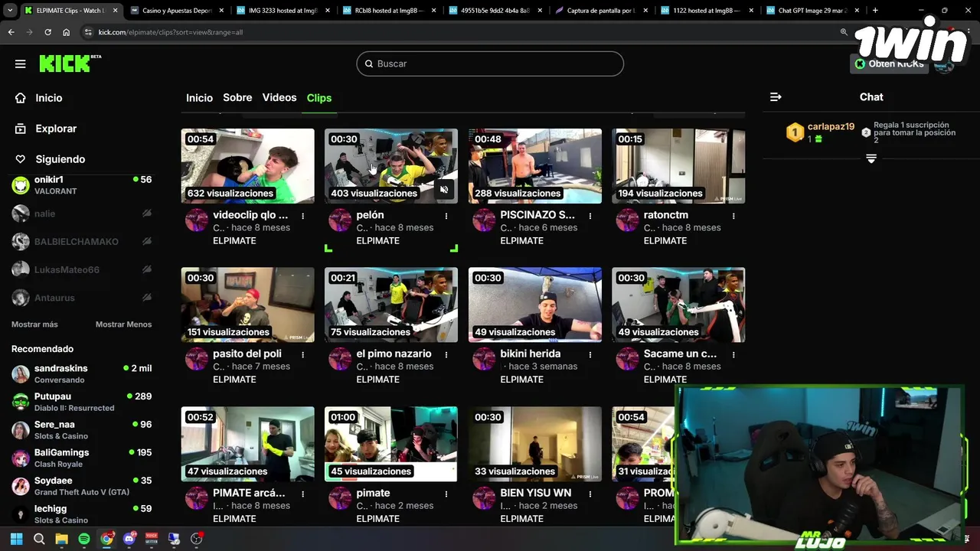980x551 pixels.
Task: Click the Kick logo
Action: pyautogui.click(x=70, y=64)
